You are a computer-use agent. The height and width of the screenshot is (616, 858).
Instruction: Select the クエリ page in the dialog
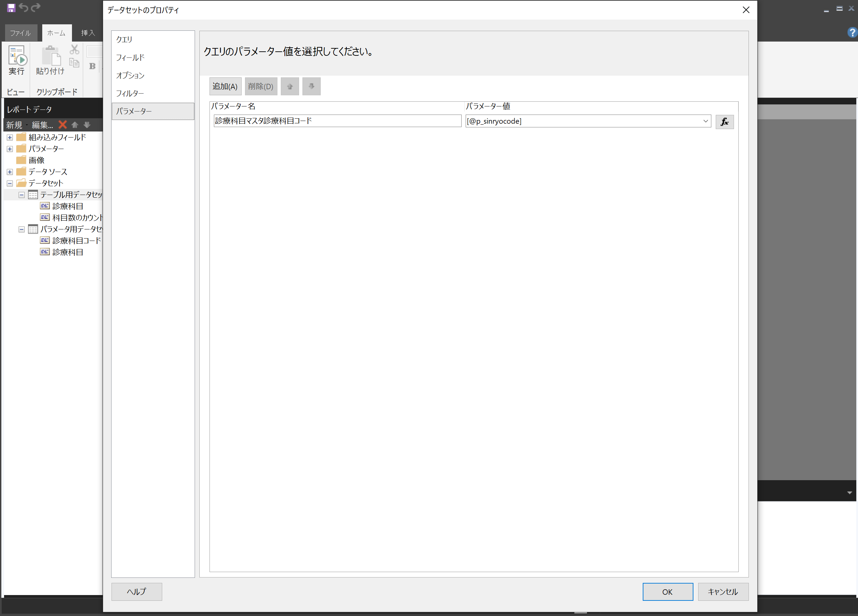124,39
